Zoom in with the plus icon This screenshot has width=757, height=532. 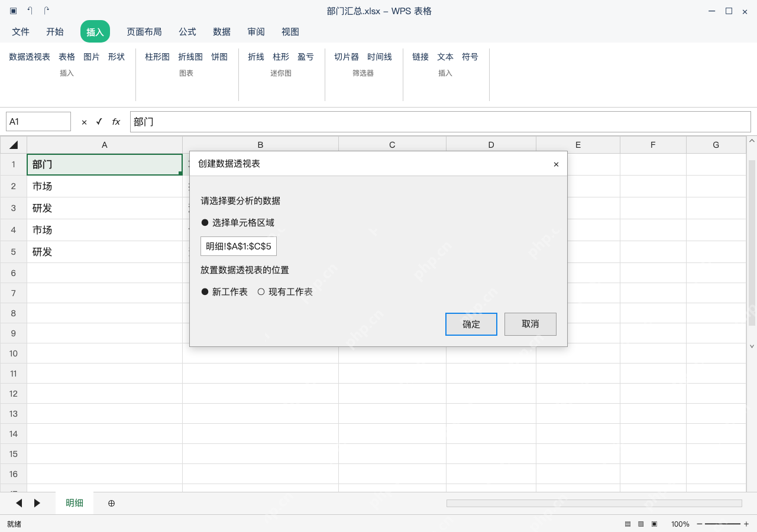point(746,524)
